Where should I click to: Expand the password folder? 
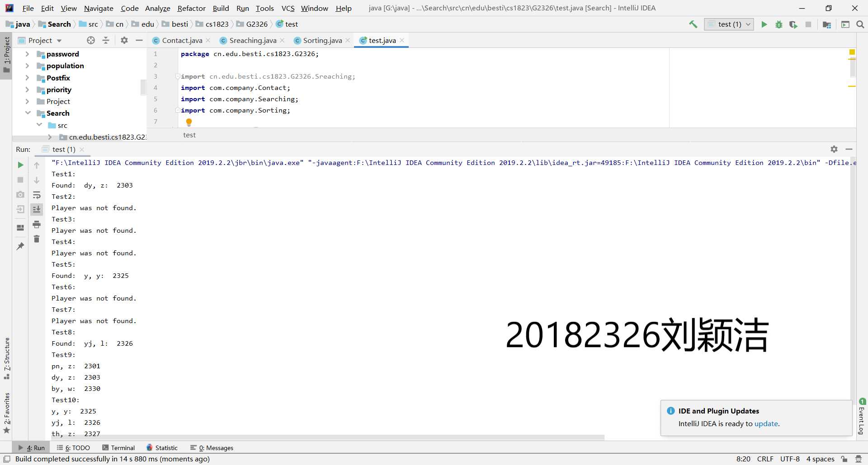27,54
